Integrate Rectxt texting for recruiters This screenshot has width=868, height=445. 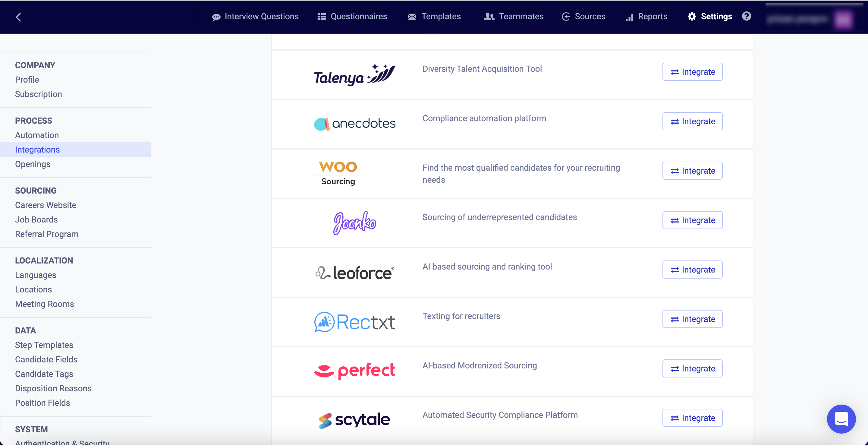pos(692,319)
